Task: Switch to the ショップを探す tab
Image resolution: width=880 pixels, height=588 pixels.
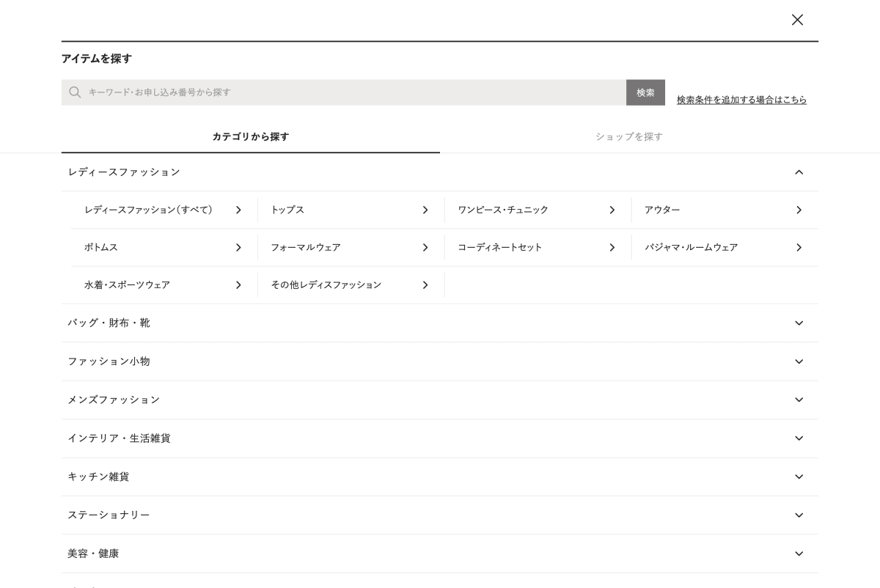Action: (x=629, y=136)
